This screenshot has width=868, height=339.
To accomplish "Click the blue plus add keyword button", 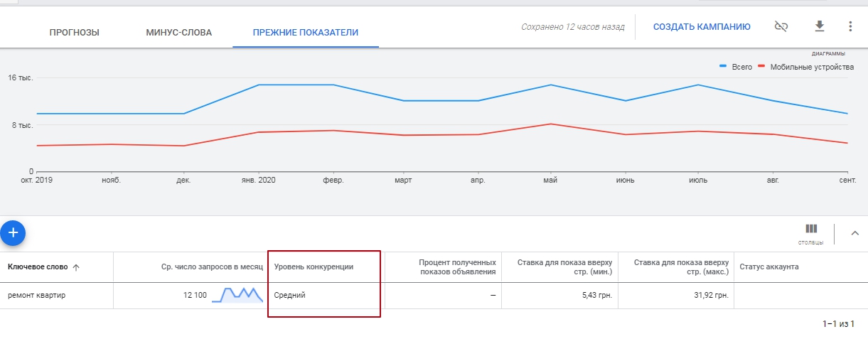I will point(12,232).
